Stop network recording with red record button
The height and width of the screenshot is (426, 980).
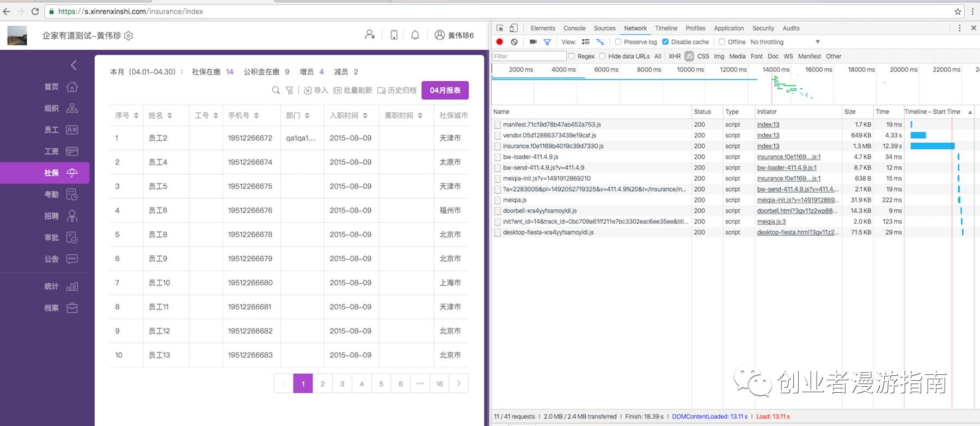tap(500, 42)
